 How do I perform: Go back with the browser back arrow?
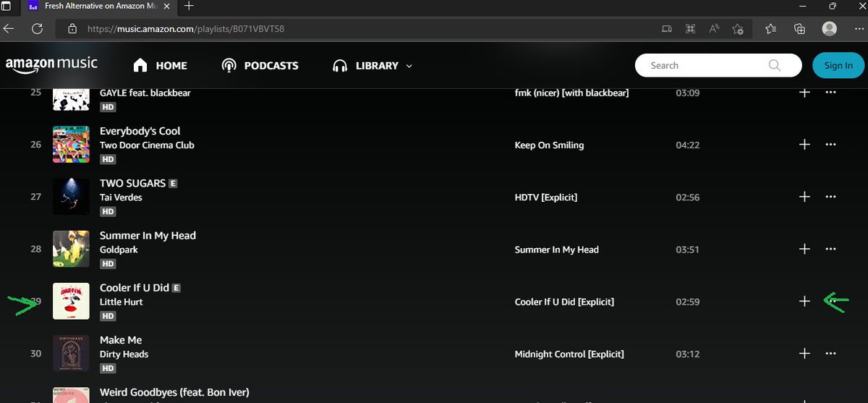[x=9, y=29]
